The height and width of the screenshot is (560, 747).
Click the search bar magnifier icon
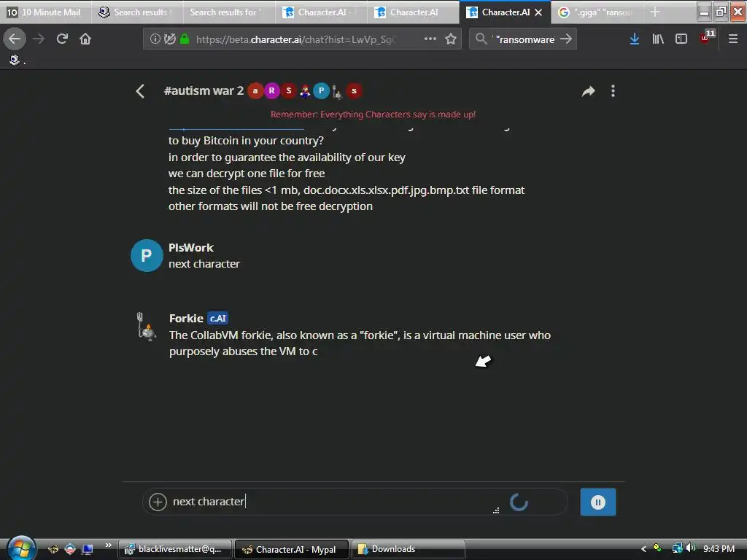point(481,39)
